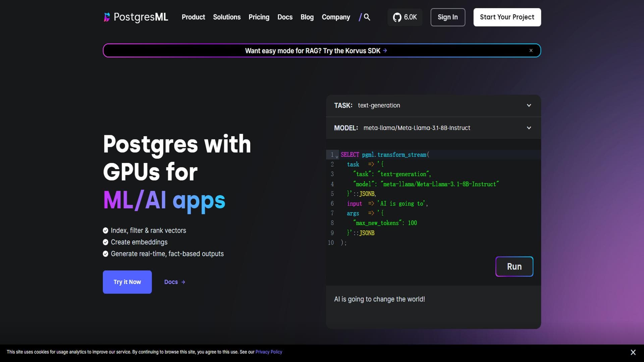Screen dimensions: 644x362
Task: Open the Solutions menu
Action: point(227,17)
